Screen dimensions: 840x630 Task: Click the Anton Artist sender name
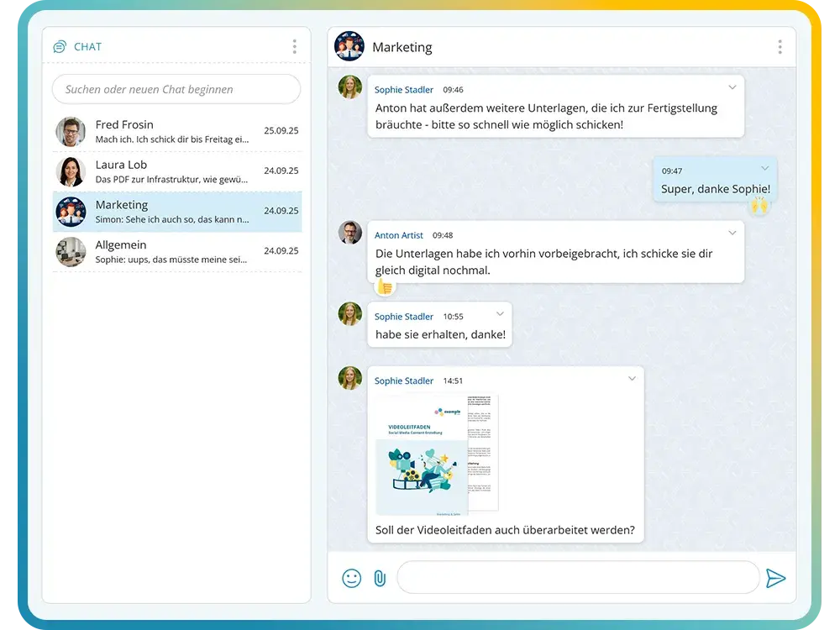tap(398, 235)
